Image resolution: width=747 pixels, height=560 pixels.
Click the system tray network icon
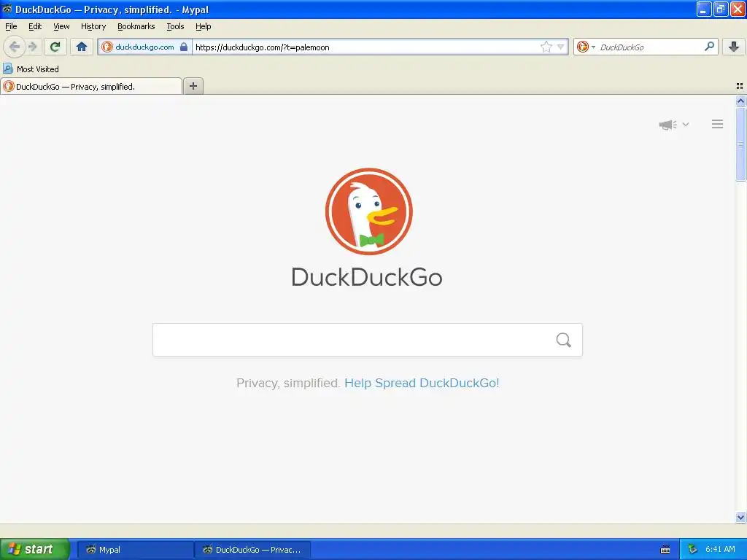click(x=693, y=550)
